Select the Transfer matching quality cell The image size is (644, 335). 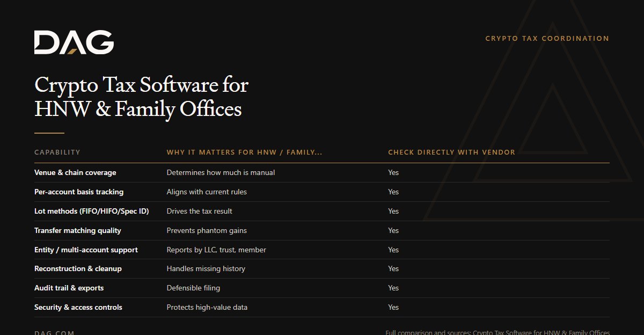click(78, 231)
